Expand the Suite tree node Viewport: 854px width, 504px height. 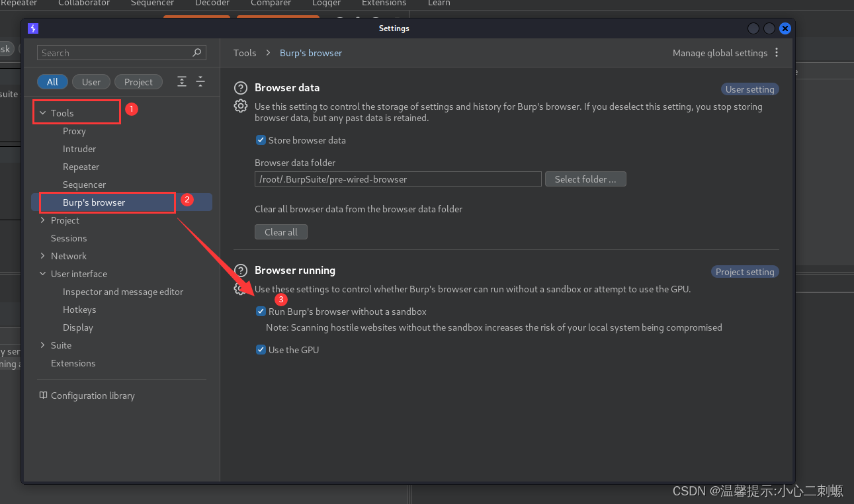coord(43,345)
